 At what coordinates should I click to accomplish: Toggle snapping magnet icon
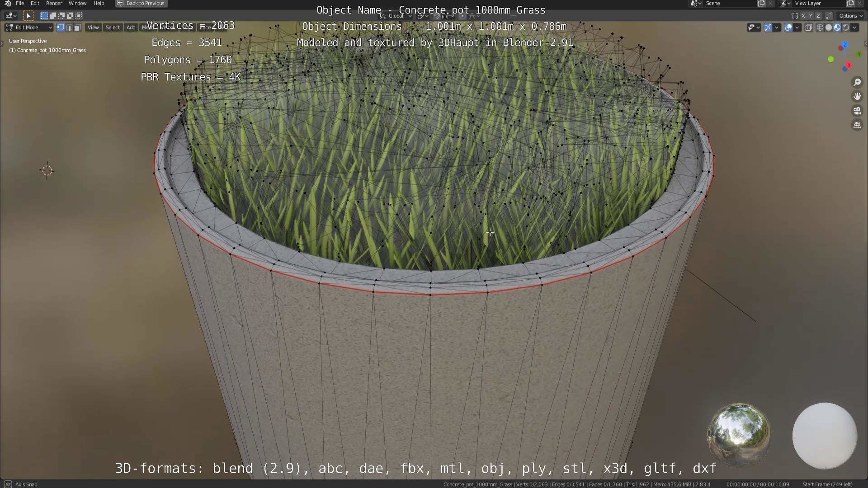(437, 16)
